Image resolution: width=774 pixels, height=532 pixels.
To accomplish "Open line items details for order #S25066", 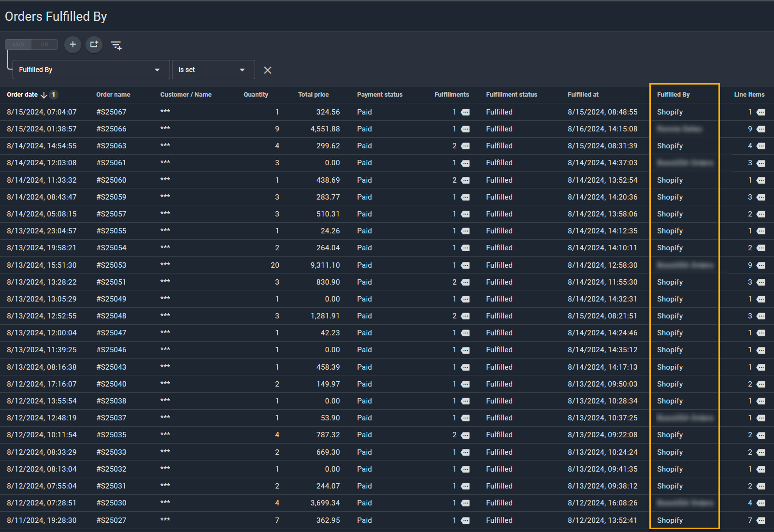I will point(761,129).
